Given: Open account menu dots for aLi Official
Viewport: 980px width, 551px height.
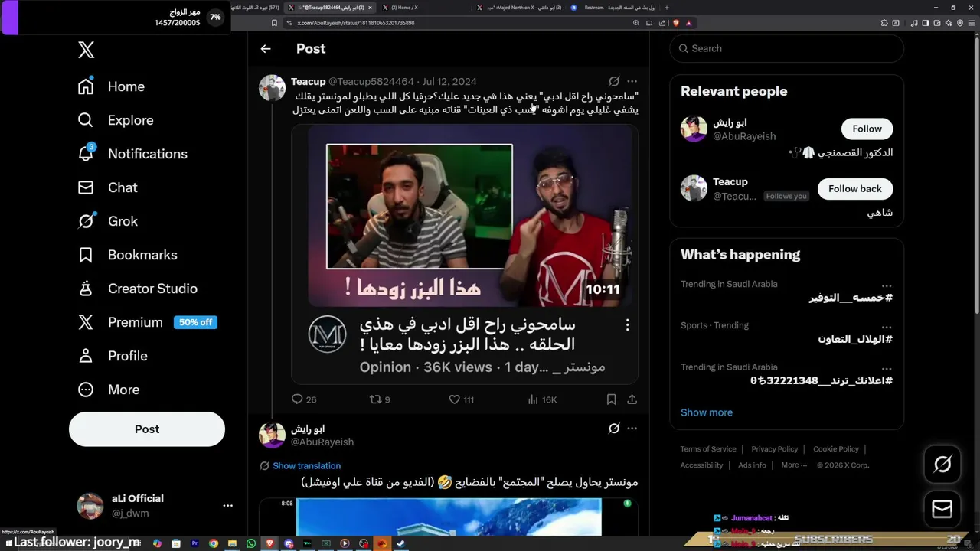Looking at the screenshot, I should (227, 506).
